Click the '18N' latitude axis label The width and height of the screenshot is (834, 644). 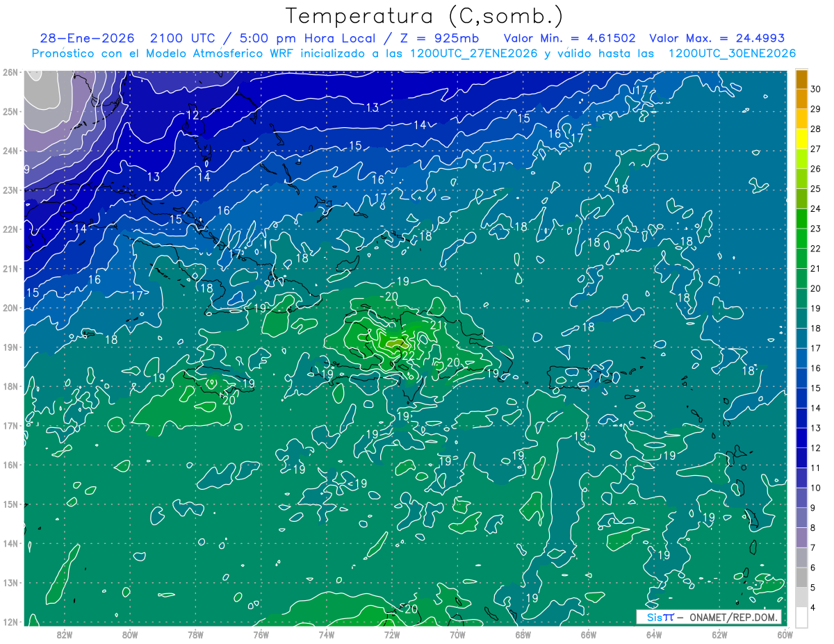(10, 386)
